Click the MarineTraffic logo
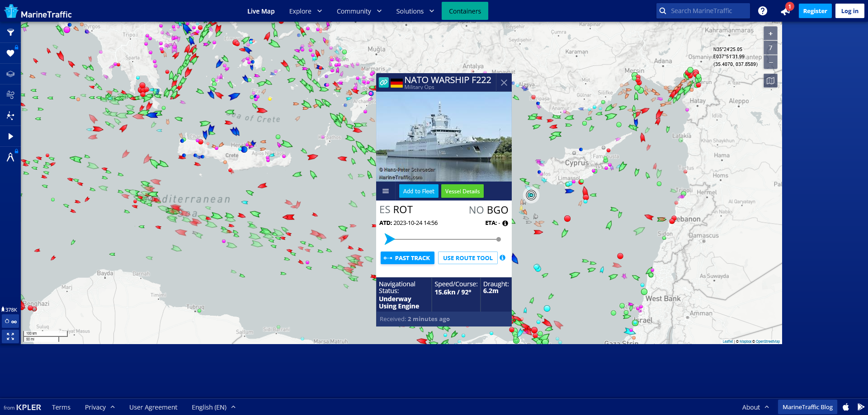 pos(38,11)
